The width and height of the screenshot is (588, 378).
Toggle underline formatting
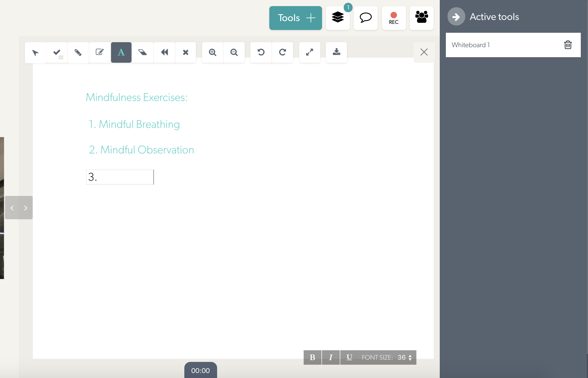(349, 357)
